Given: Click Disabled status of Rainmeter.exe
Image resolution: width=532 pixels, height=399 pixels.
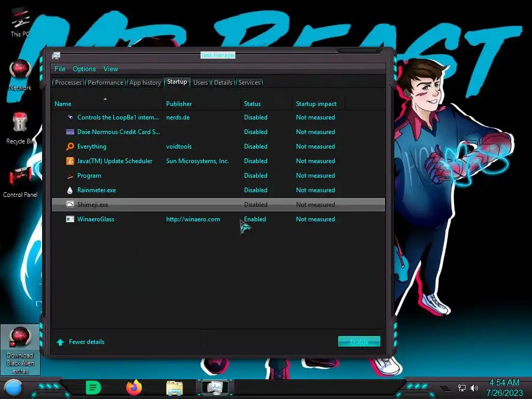Looking at the screenshot, I should click(256, 190).
